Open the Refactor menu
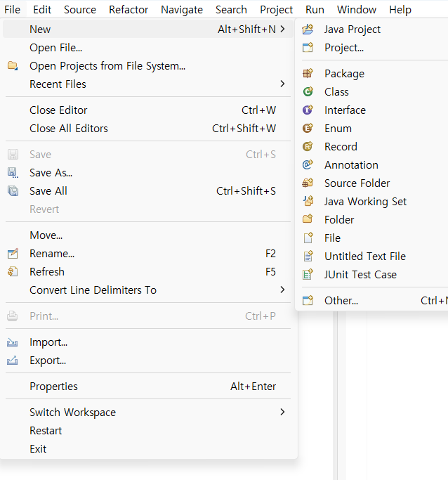 tap(129, 10)
